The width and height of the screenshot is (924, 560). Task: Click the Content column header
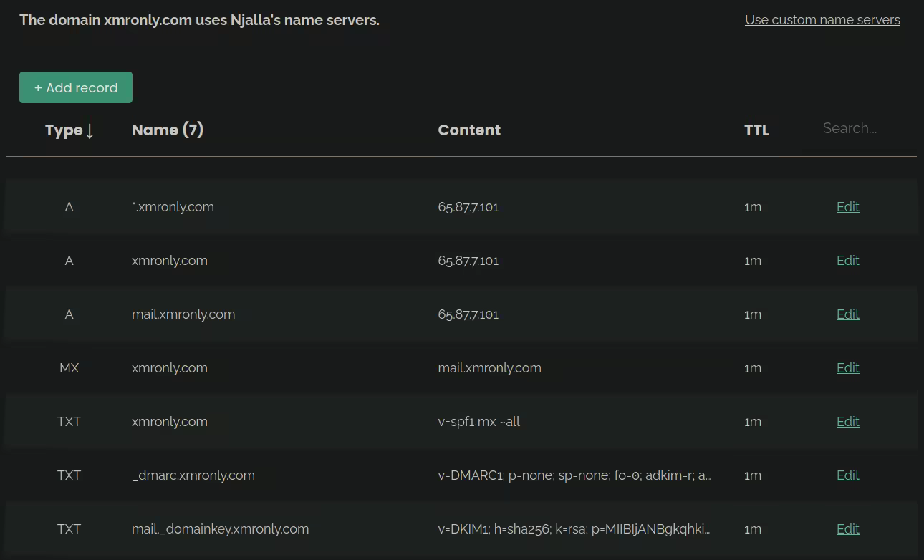[469, 130]
